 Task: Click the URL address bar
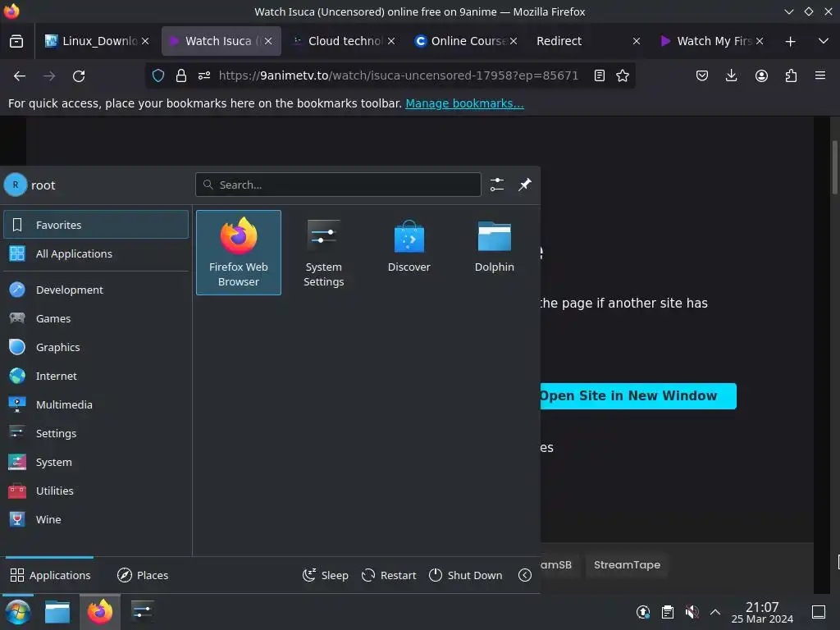coord(399,75)
